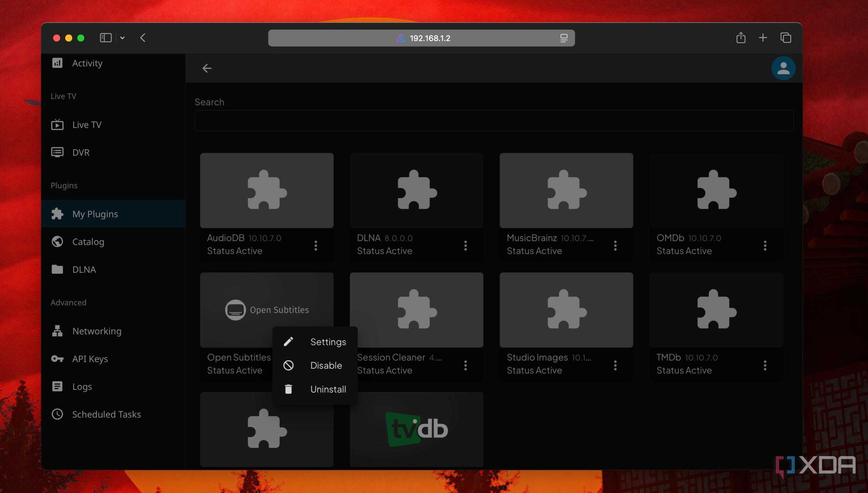Open the DLNA plugin three-dot menu

pyautogui.click(x=465, y=245)
